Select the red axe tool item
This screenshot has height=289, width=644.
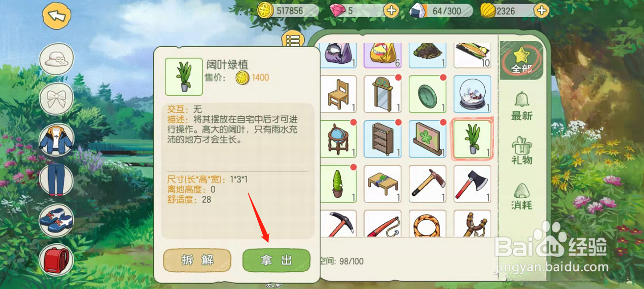[472, 184]
